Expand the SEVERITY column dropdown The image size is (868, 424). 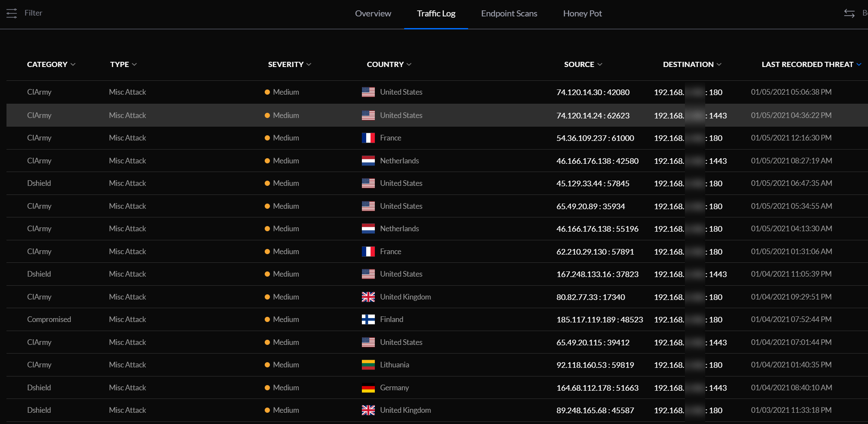click(309, 64)
